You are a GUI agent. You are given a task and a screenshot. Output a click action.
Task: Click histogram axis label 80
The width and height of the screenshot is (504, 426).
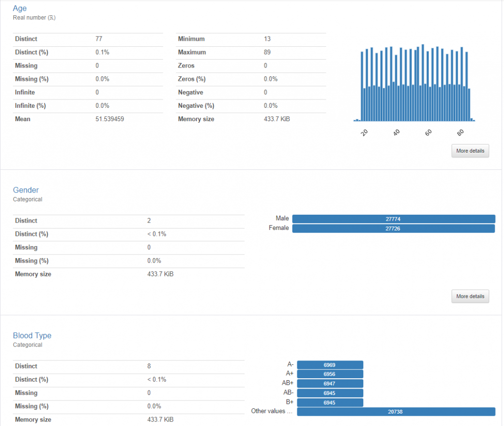pyautogui.click(x=460, y=132)
